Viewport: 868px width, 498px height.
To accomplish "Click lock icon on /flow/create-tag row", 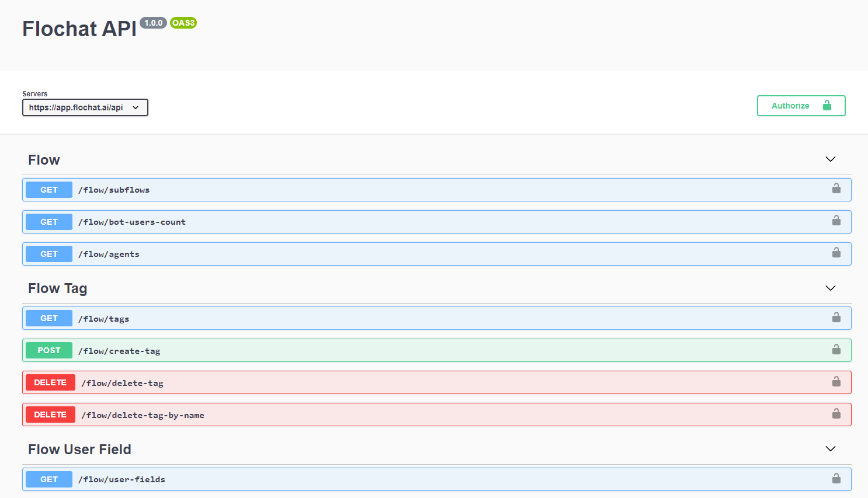I will click(x=836, y=349).
